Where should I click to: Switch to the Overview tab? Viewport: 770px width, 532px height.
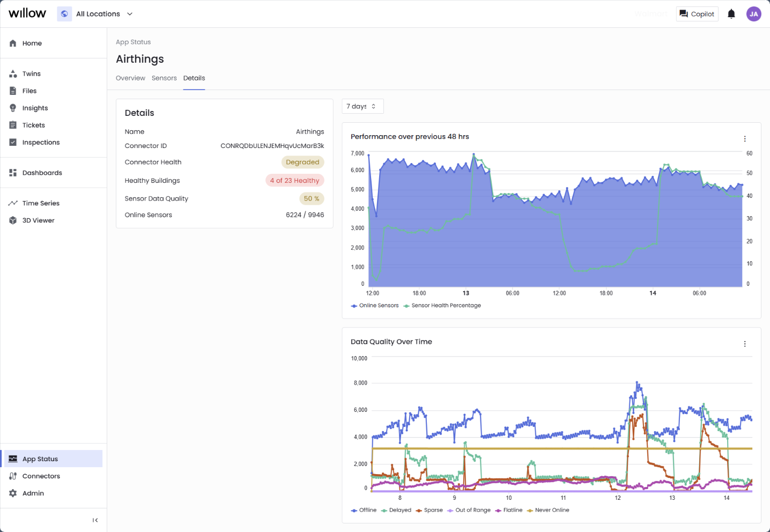130,78
